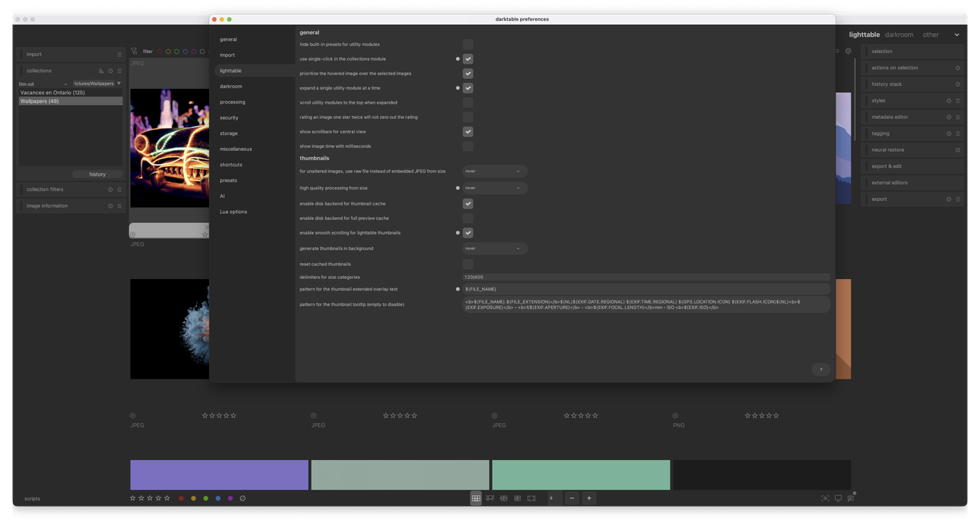This screenshot has width=980, height=522.
Task: Reset the actions on selection module
Action: pyautogui.click(x=958, y=67)
